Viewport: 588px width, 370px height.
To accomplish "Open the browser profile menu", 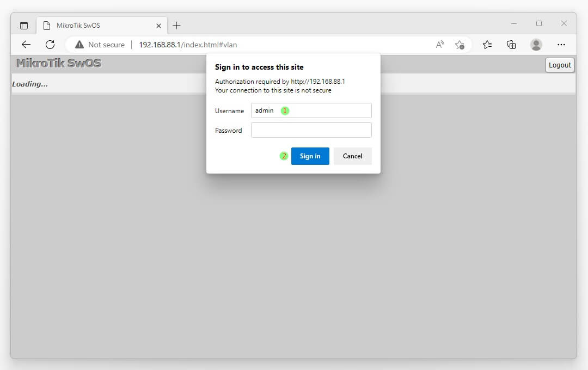I will pos(536,45).
